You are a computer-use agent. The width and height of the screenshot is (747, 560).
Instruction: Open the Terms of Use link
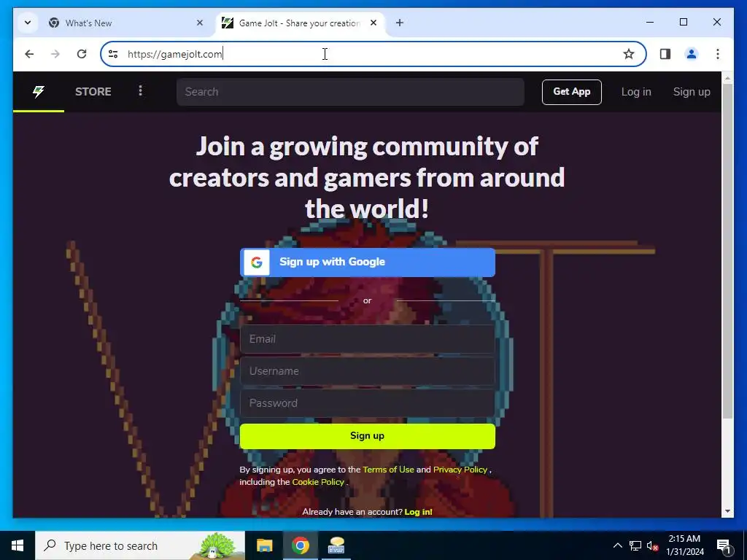coord(388,470)
